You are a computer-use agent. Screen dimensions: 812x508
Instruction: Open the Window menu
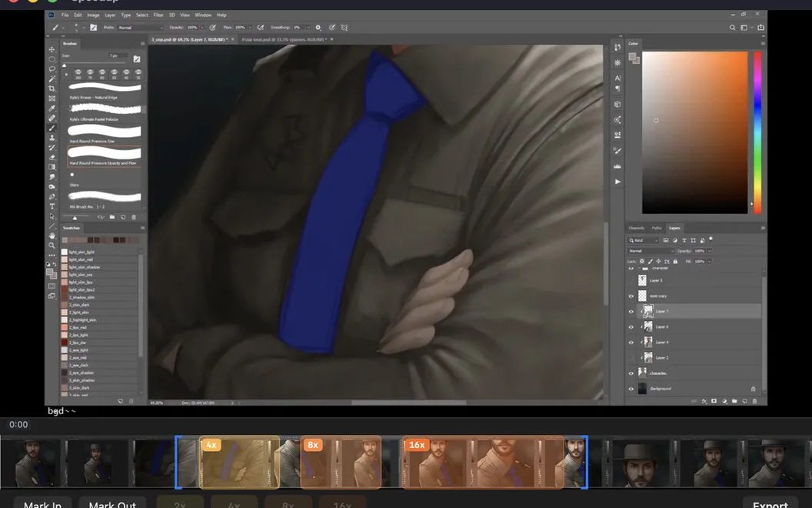pos(203,15)
